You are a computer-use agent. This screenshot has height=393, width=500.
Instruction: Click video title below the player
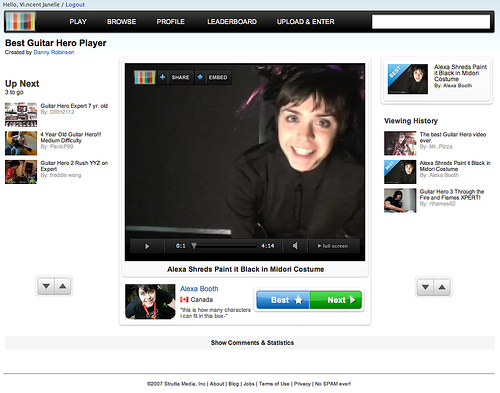click(246, 269)
